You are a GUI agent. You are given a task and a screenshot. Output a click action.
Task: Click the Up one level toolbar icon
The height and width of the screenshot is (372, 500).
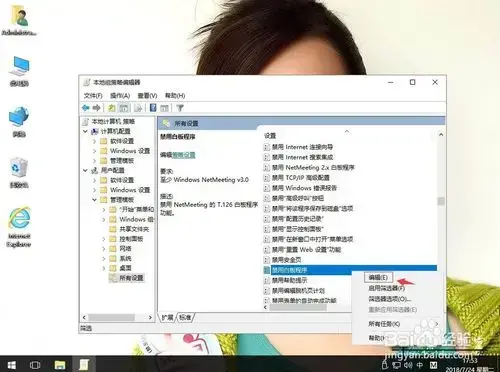(112, 108)
